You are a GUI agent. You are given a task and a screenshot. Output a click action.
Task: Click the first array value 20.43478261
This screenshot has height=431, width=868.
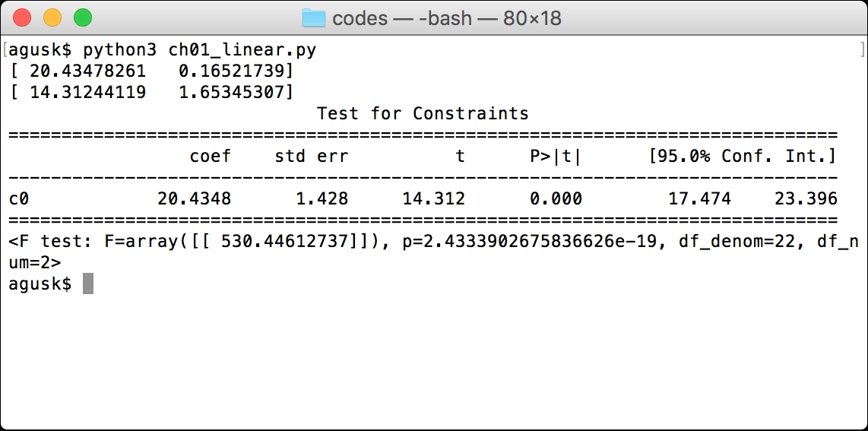click(88, 71)
